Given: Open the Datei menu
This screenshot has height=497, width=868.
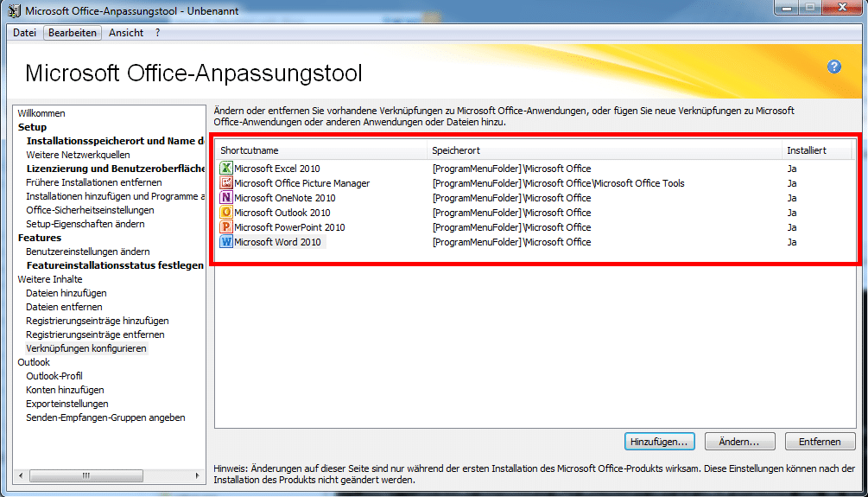Looking at the screenshot, I should (x=24, y=33).
